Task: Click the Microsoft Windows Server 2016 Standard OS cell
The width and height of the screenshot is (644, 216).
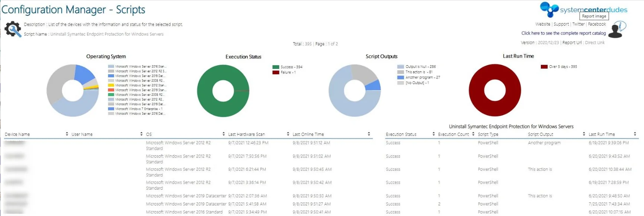Action: 184,212
